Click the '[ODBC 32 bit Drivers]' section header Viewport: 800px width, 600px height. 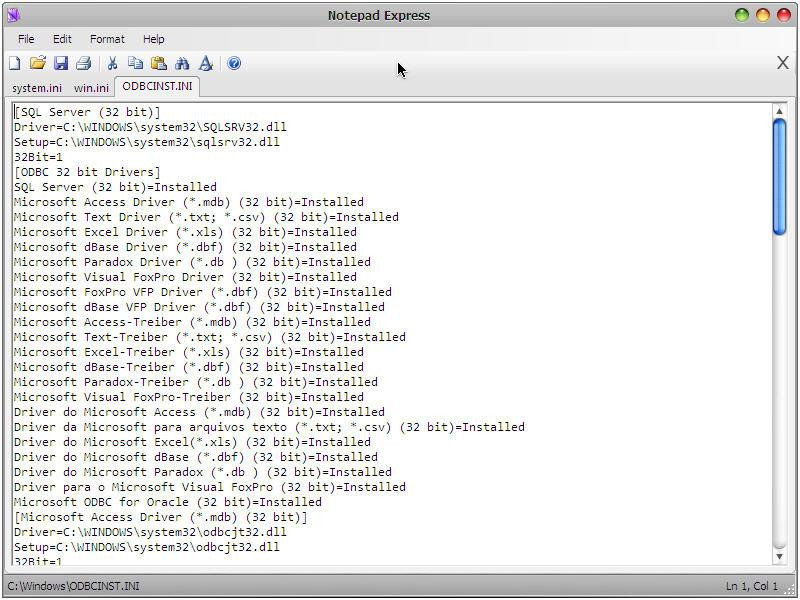click(x=87, y=172)
